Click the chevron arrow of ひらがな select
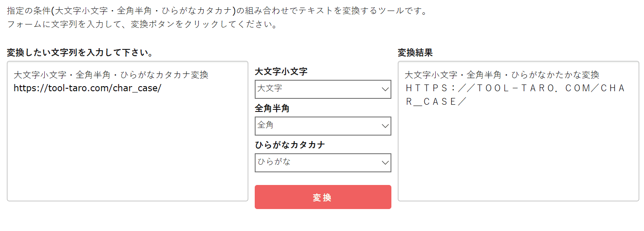 pos(385,163)
